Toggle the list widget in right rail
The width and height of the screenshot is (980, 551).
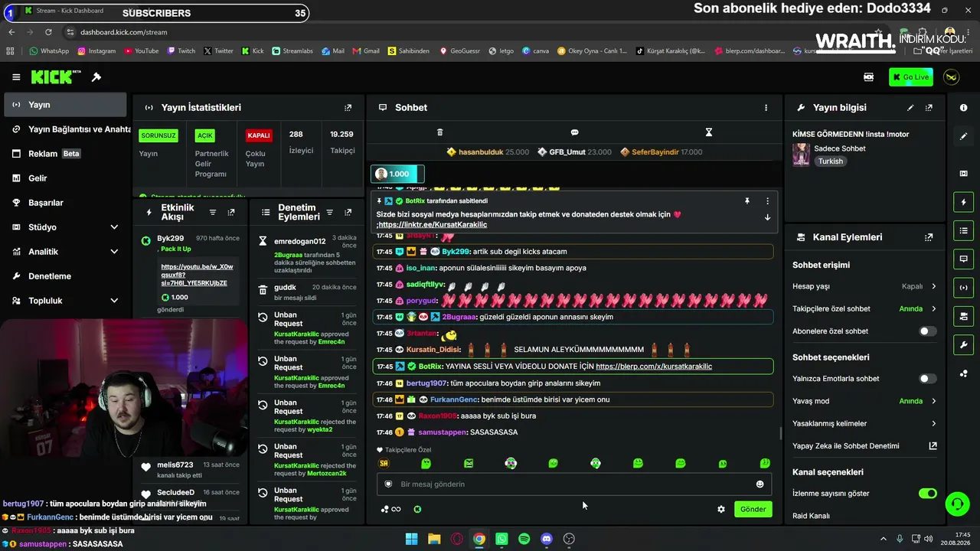(964, 230)
